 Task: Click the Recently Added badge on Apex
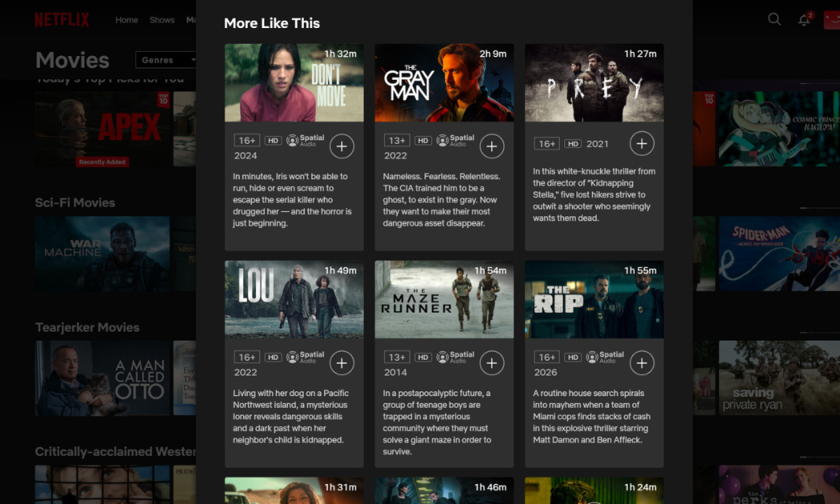pyautogui.click(x=102, y=162)
